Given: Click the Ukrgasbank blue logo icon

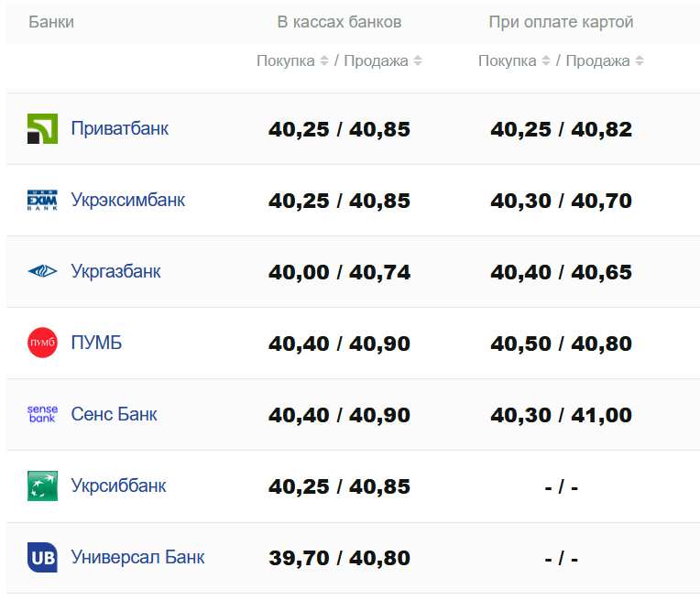Looking at the screenshot, I should point(42,271).
